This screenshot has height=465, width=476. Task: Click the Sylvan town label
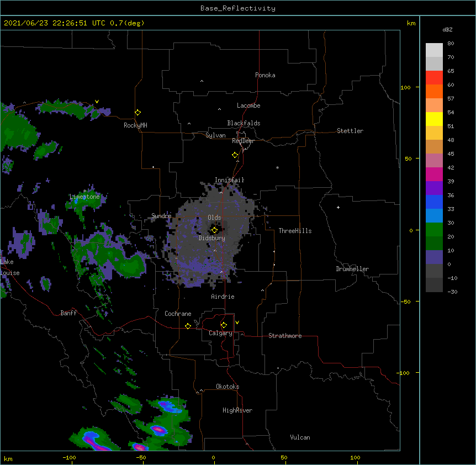click(215, 135)
